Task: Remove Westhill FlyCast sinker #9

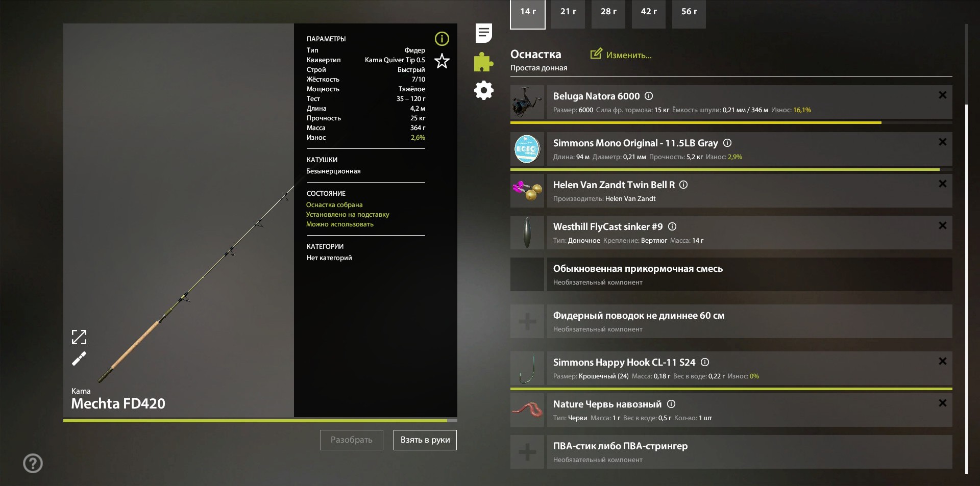Action: coord(942,225)
